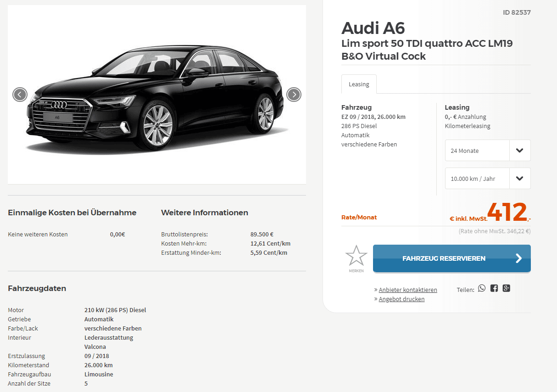This screenshot has height=392, width=557.
Task: Click the Einmalige Kosten bei Übernahme heading
Action: pyautogui.click(x=72, y=213)
